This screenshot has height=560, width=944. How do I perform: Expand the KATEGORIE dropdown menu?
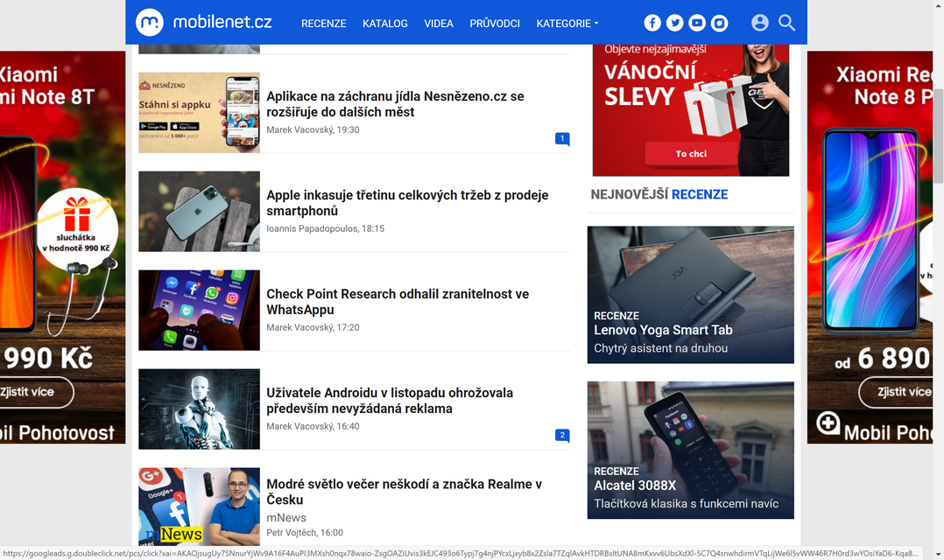pyautogui.click(x=567, y=24)
